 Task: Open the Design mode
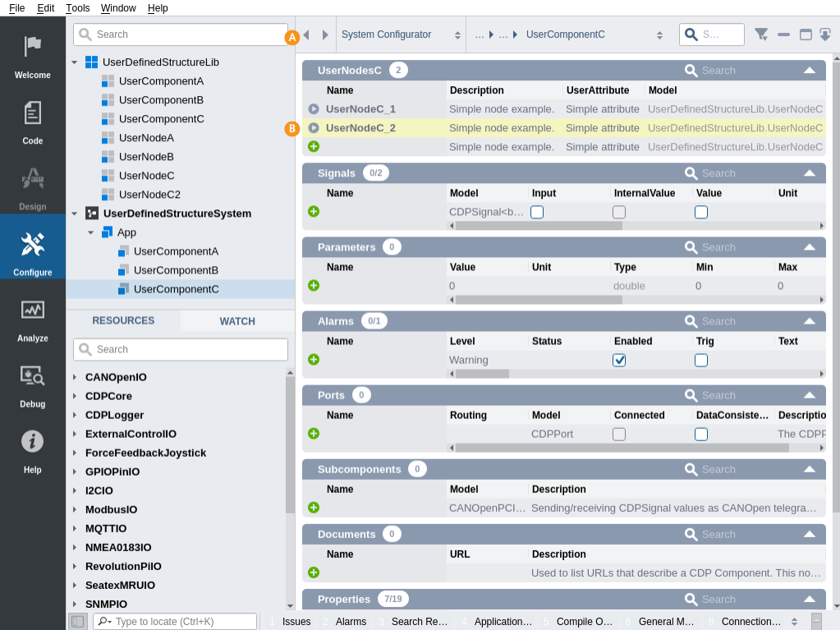33,188
